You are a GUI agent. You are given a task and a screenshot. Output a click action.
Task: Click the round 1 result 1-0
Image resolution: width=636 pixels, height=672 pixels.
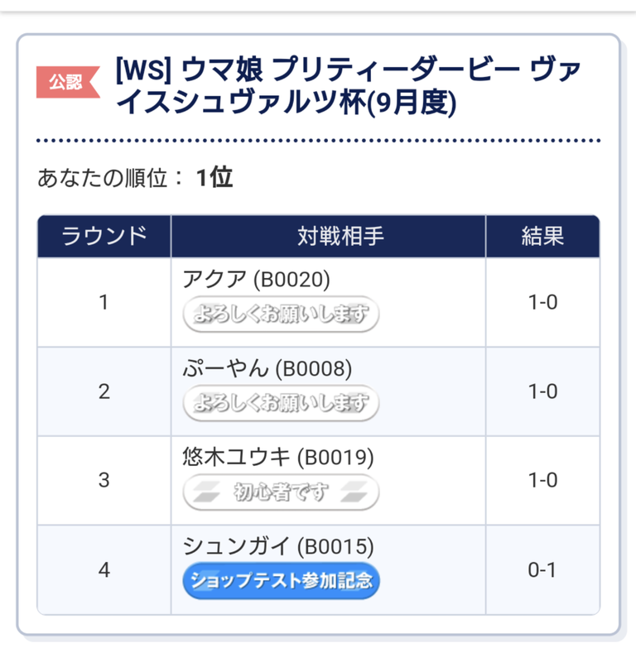[542, 303]
